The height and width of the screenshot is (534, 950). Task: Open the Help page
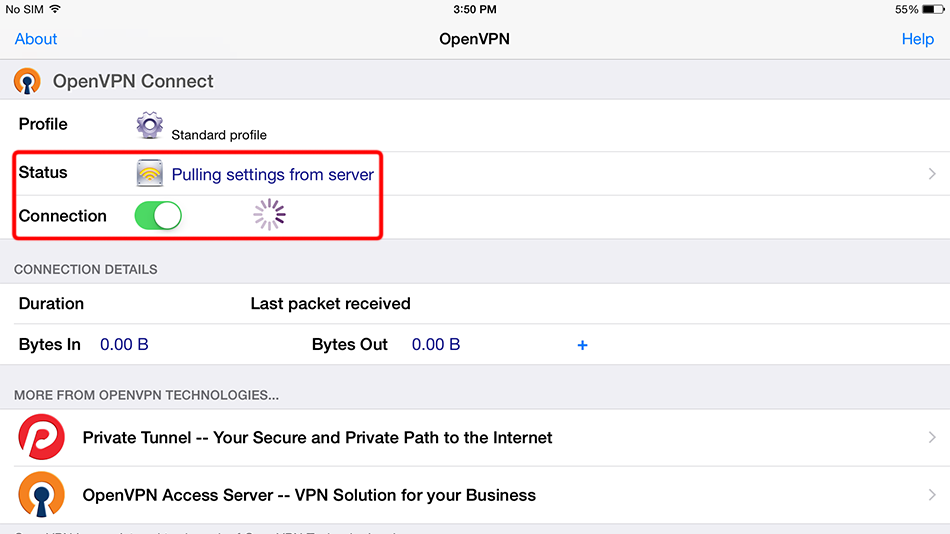pos(917,39)
